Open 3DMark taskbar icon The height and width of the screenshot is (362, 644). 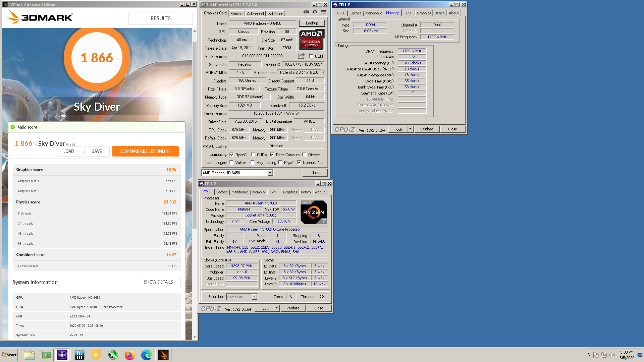(163, 355)
